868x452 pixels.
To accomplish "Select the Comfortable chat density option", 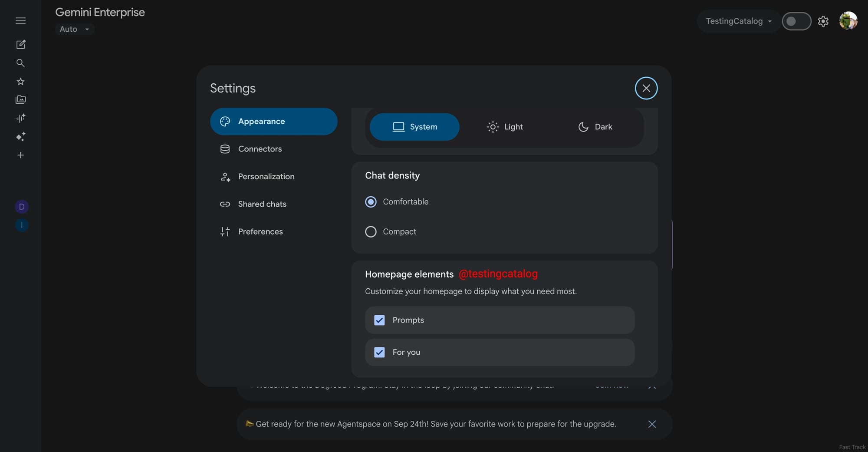I will click(371, 202).
